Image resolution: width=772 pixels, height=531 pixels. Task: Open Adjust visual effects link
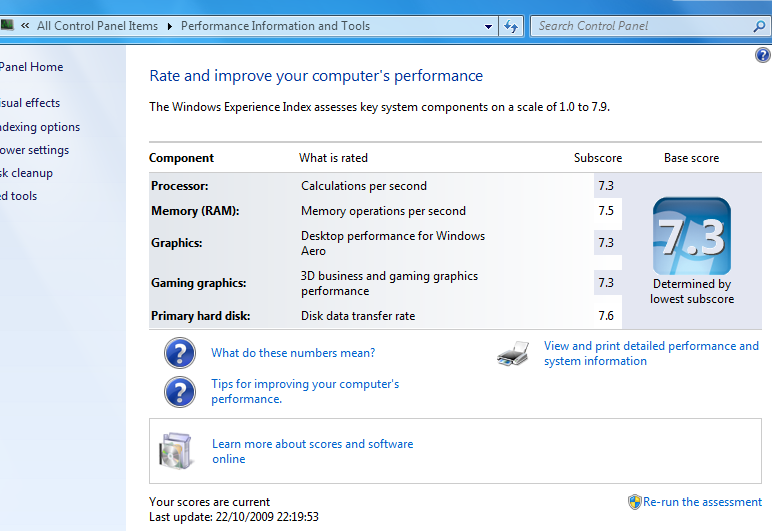point(30,103)
